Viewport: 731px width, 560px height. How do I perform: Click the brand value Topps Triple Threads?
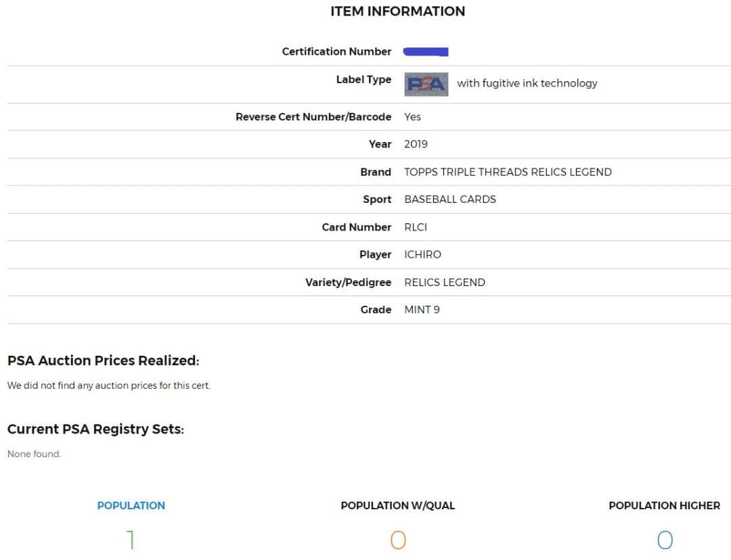(x=508, y=172)
